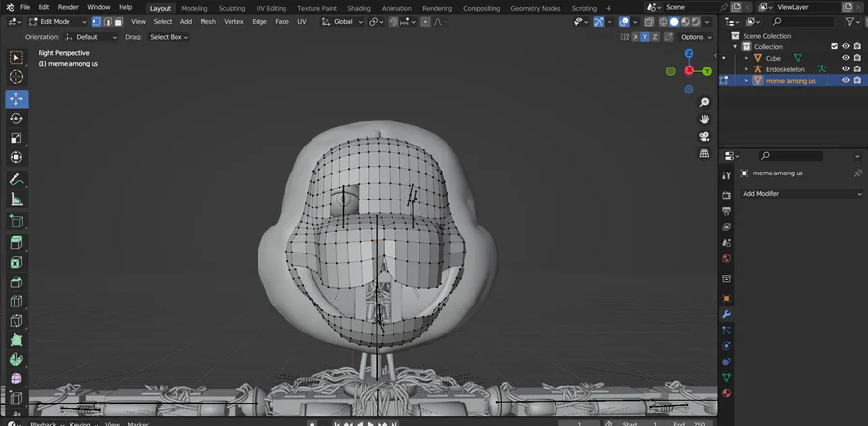
Task: Enable edge select mode
Action: pyautogui.click(x=107, y=22)
